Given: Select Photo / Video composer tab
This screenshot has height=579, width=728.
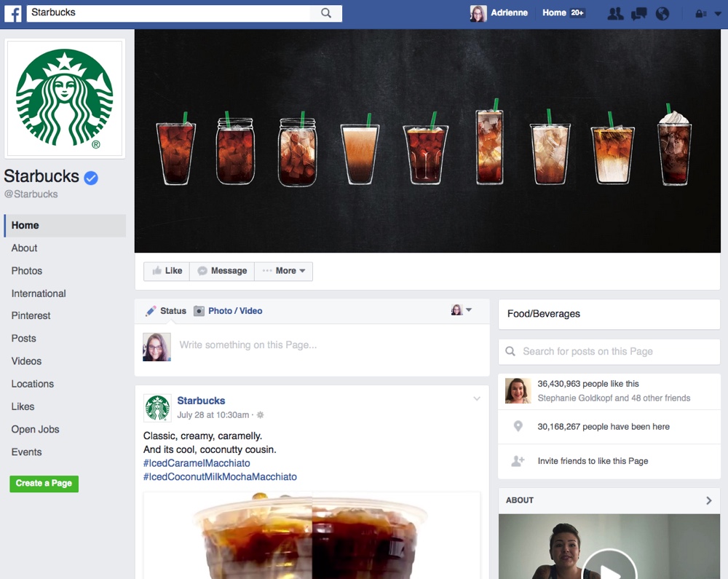Looking at the screenshot, I should pos(228,311).
